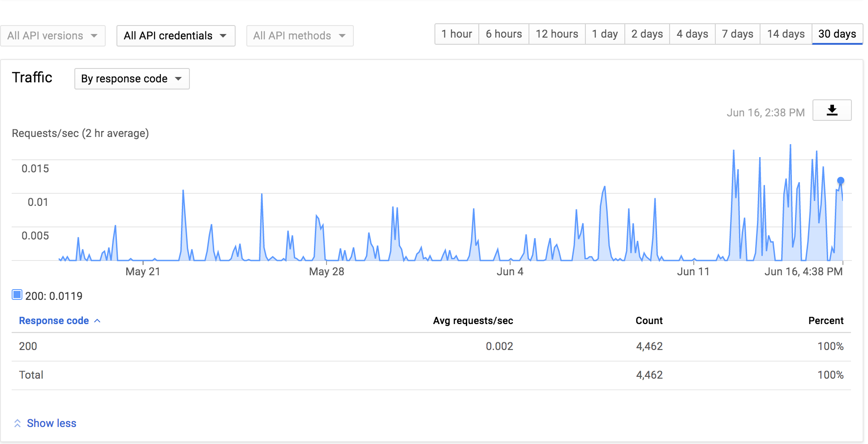Toggle the 200 response code series visibility
868x444 pixels.
[17, 295]
